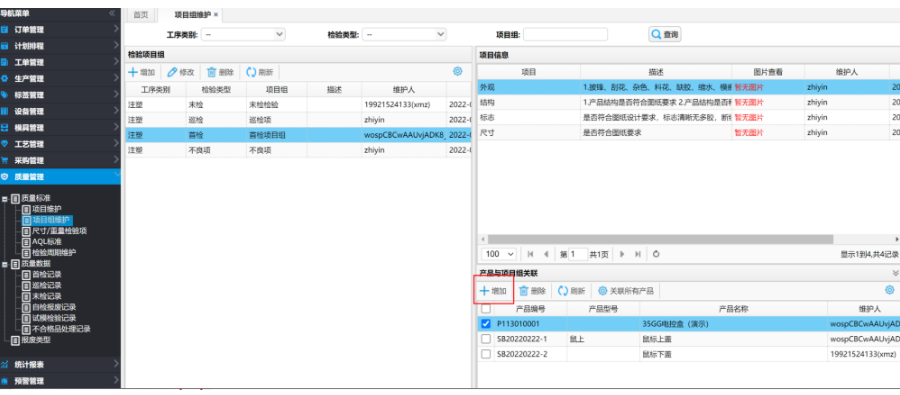Click 修改 pencil button in 检验项目组 toolbar
The height and width of the screenshot is (395, 900).
[x=181, y=72]
